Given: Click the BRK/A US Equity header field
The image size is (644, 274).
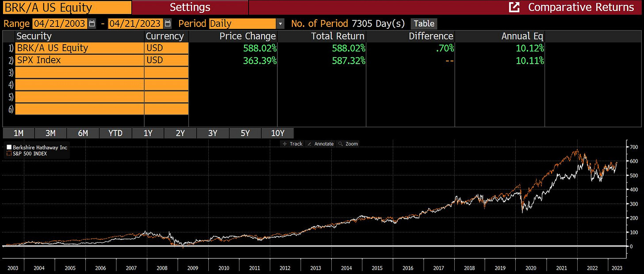Looking at the screenshot, I should (66, 8).
